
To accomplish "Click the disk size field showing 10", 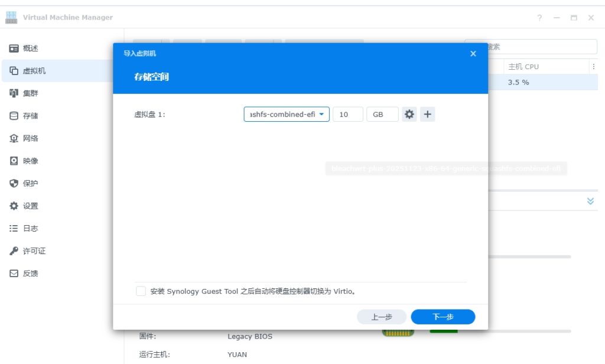I will tap(347, 115).
